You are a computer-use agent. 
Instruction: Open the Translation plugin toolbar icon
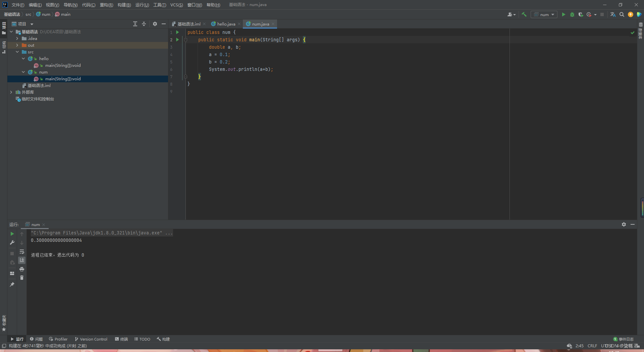613,14
